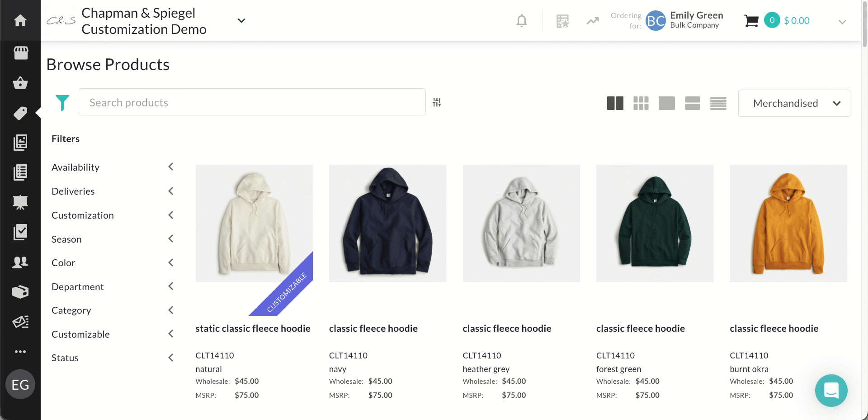Select the storefront icon in the sidebar
Viewport: 868px width, 420px height.
tap(20, 53)
